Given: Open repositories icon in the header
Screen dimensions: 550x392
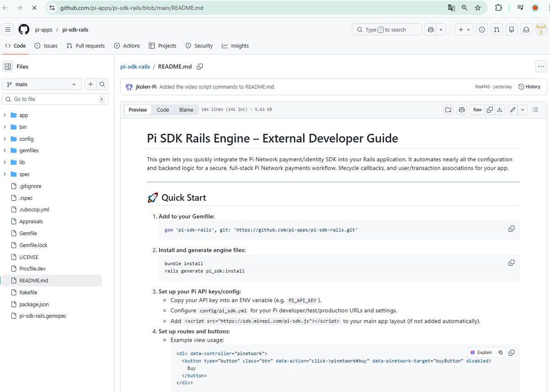Looking at the screenshot, I should click(512, 30).
